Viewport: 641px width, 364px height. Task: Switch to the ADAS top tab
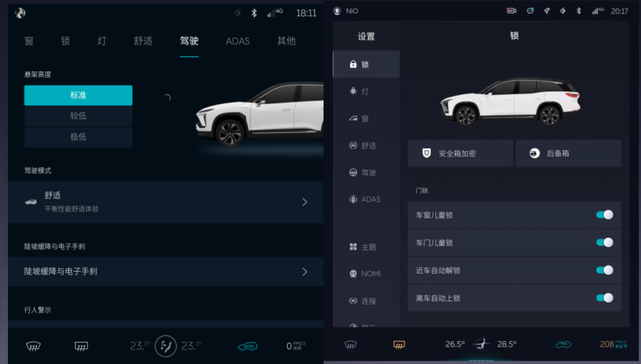tap(238, 41)
